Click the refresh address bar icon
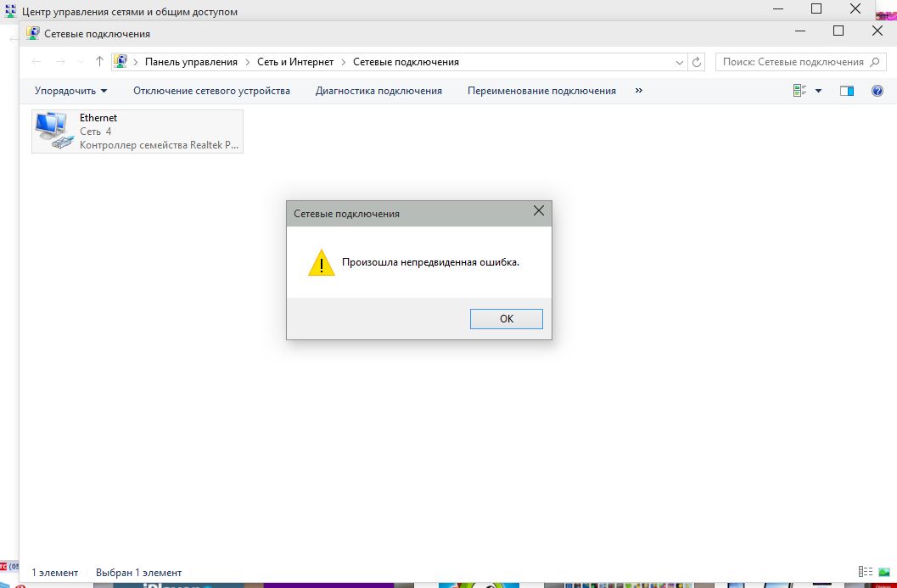897x588 pixels. pos(698,62)
